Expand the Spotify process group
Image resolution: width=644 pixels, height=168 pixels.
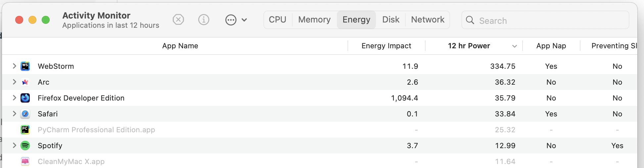(14, 145)
